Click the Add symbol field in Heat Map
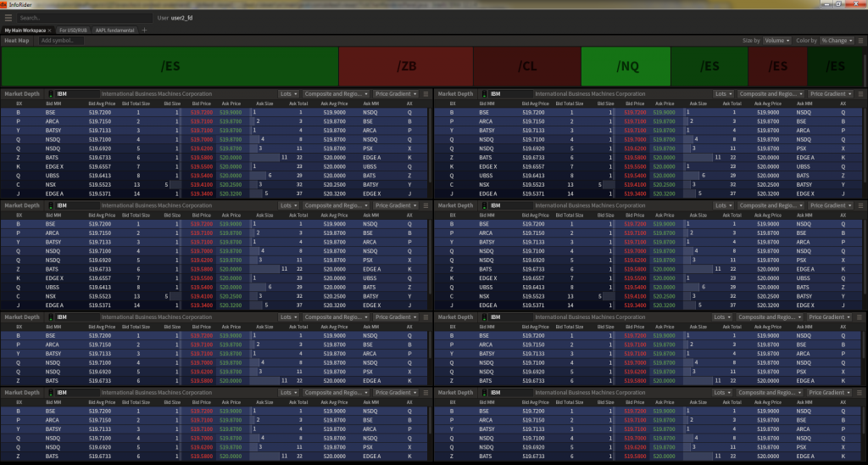The height and width of the screenshot is (465, 868). click(61, 40)
